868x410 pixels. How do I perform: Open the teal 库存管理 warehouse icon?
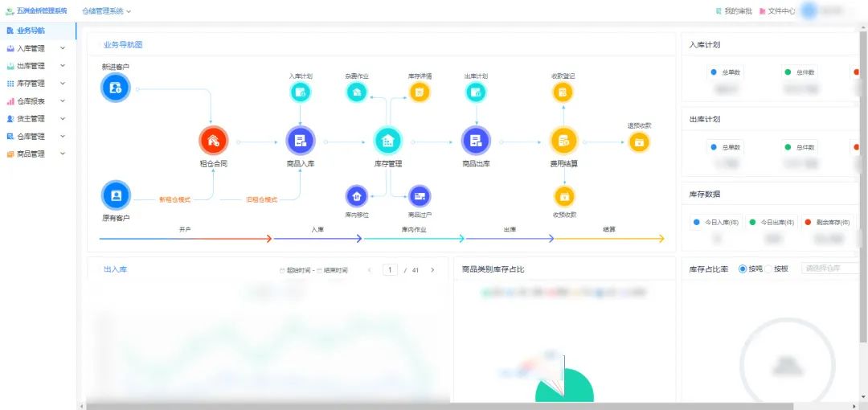(x=388, y=141)
